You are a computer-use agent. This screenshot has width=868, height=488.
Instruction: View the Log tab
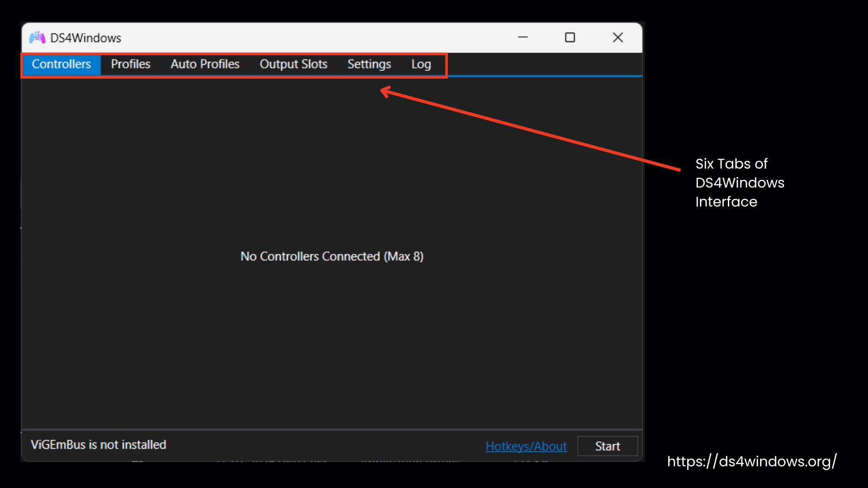421,64
